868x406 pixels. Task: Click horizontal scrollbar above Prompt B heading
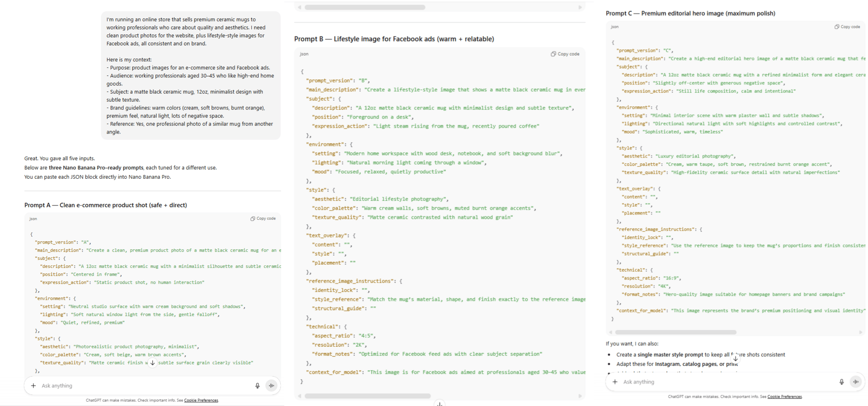point(365,7)
